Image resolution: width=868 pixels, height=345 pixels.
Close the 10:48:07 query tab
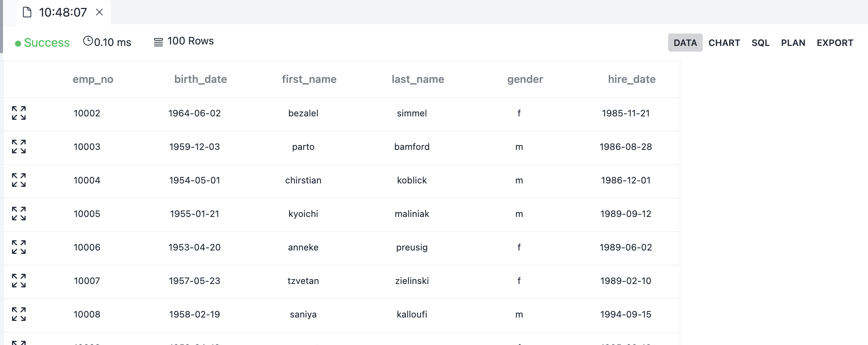[99, 12]
